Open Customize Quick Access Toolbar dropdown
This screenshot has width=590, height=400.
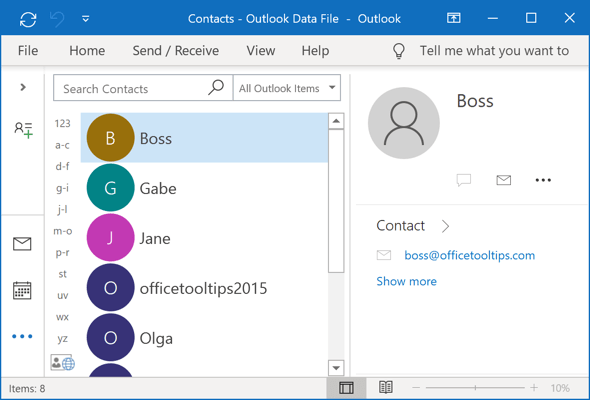(x=86, y=18)
